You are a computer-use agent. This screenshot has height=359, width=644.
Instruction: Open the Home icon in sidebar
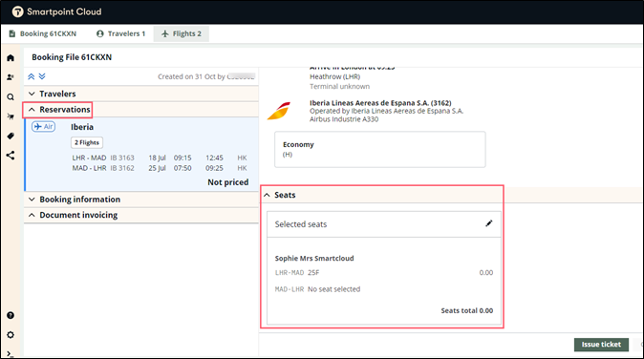11,58
